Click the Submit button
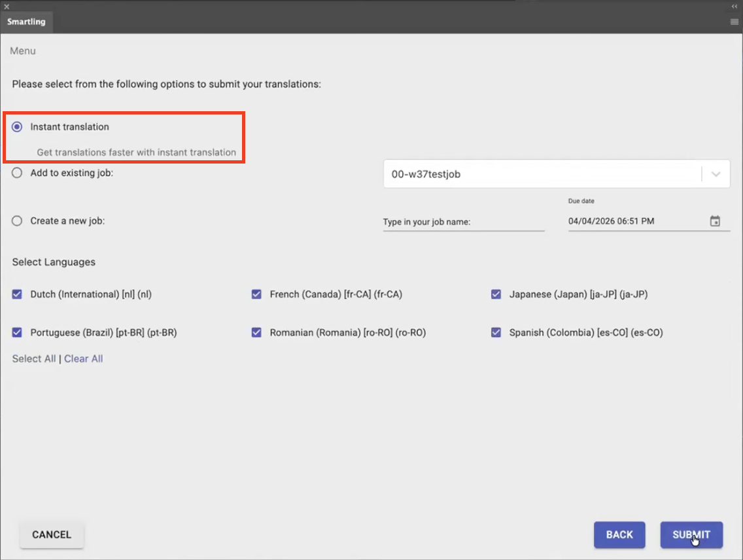743x560 pixels. click(x=691, y=534)
